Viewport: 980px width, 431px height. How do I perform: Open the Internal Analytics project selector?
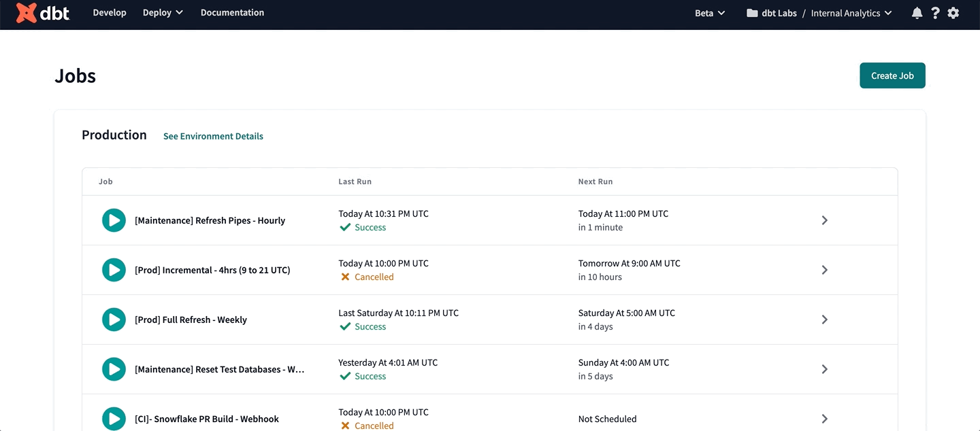[851, 13]
